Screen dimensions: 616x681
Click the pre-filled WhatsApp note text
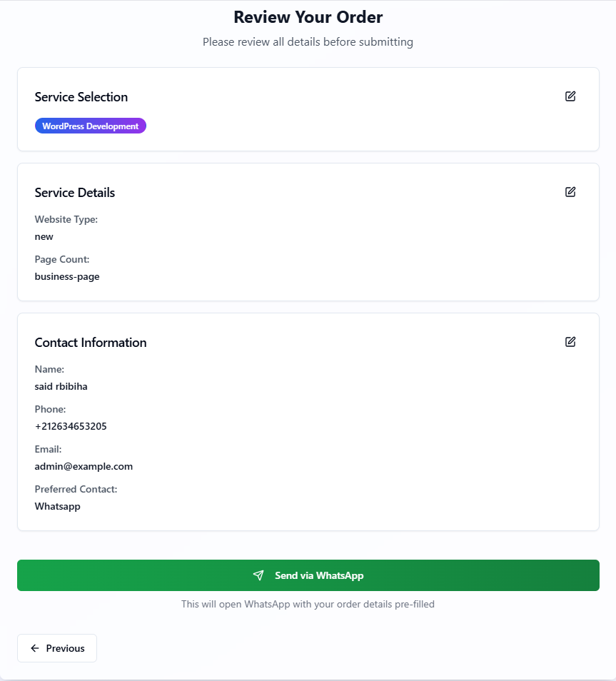point(308,604)
